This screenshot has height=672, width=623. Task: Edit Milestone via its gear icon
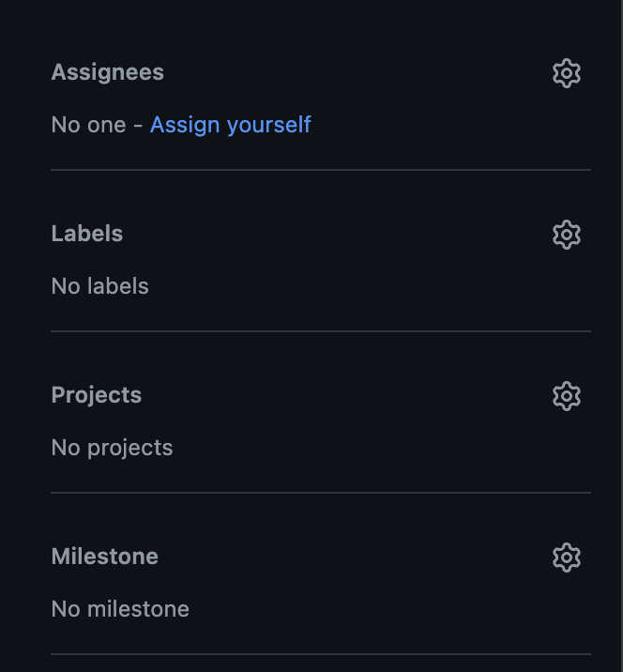coord(567,557)
